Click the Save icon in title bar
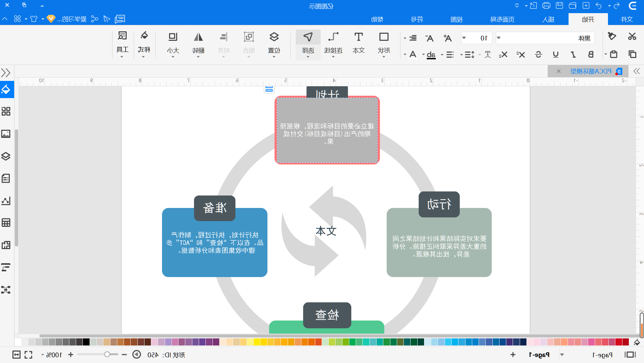This screenshot has width=644, height=363. tap(559, 5)
